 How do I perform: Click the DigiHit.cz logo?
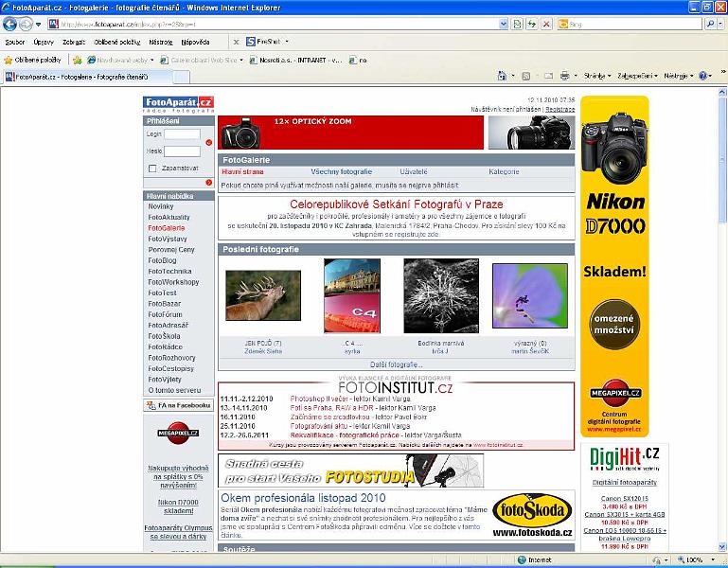point(625,459)
